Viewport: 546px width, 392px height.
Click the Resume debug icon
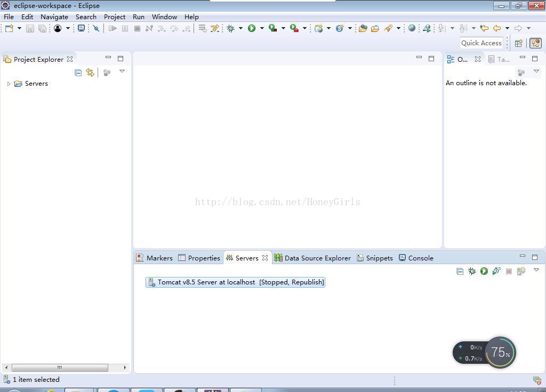(113, 28)
